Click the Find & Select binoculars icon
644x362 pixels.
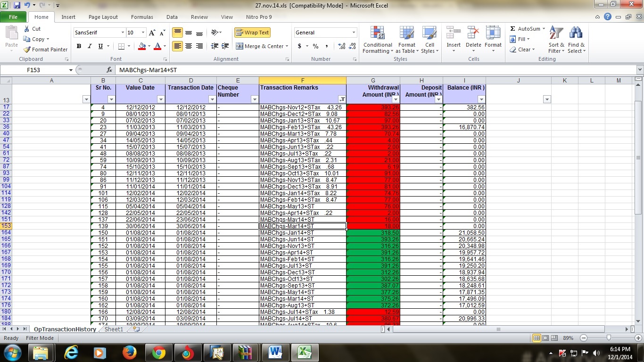tap(576, 40)
